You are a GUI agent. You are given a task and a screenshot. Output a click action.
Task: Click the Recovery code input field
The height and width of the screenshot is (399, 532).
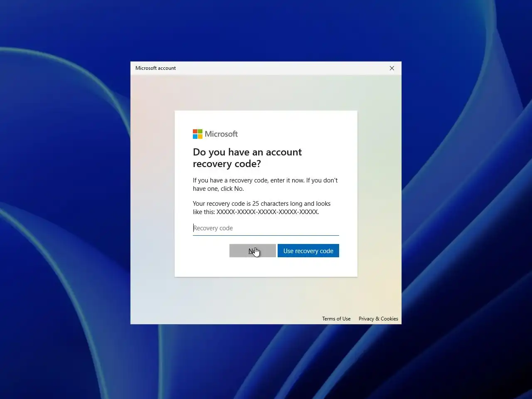click(x=266, y=228)
